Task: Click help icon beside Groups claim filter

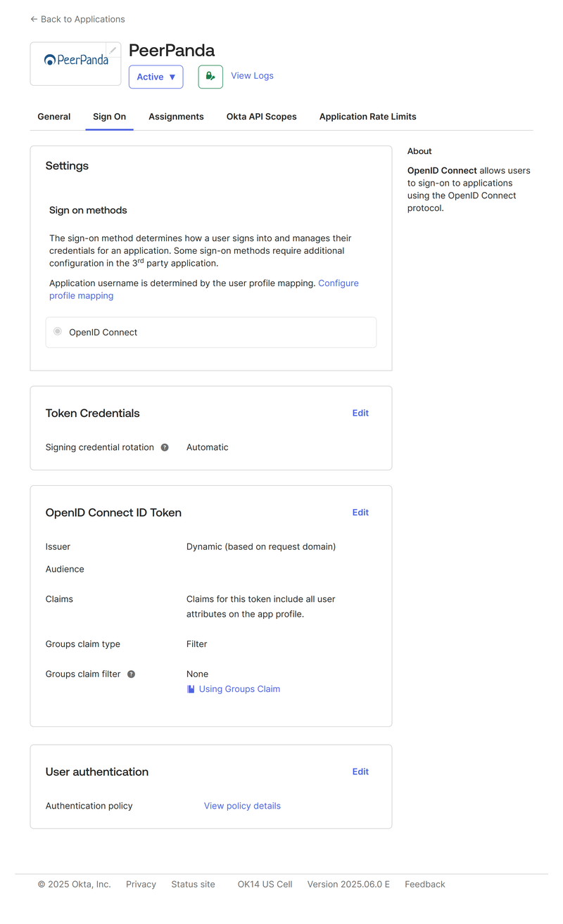Action: 131,674
